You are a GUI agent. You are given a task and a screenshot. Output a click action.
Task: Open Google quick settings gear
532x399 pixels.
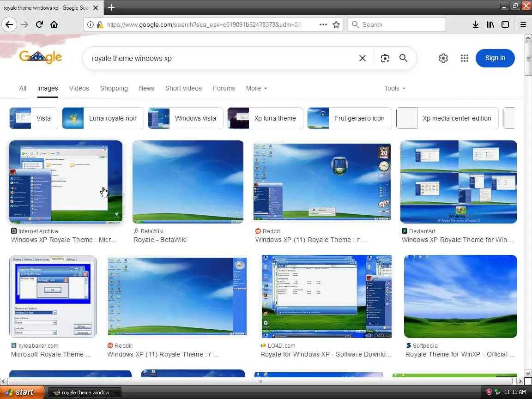(x=443, y=58)
